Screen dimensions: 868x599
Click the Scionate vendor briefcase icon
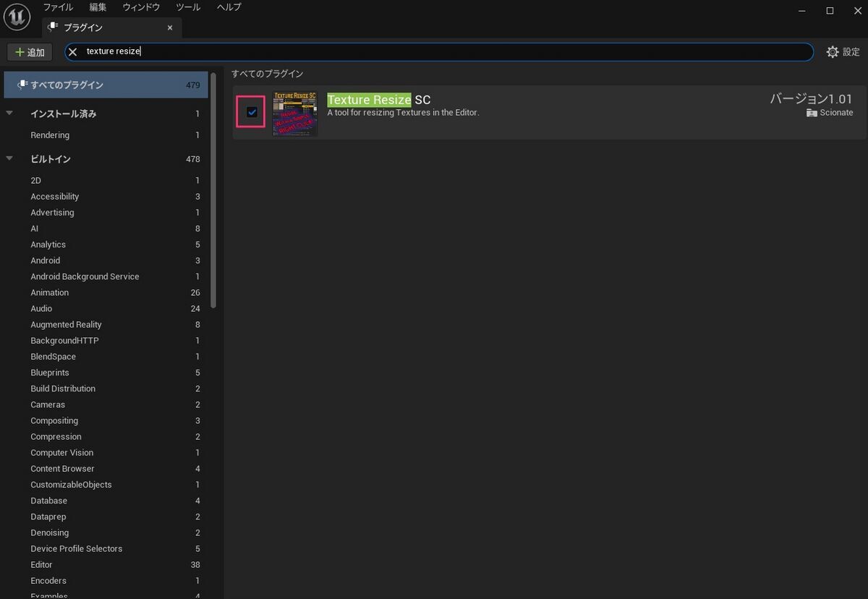coord(812,113)
